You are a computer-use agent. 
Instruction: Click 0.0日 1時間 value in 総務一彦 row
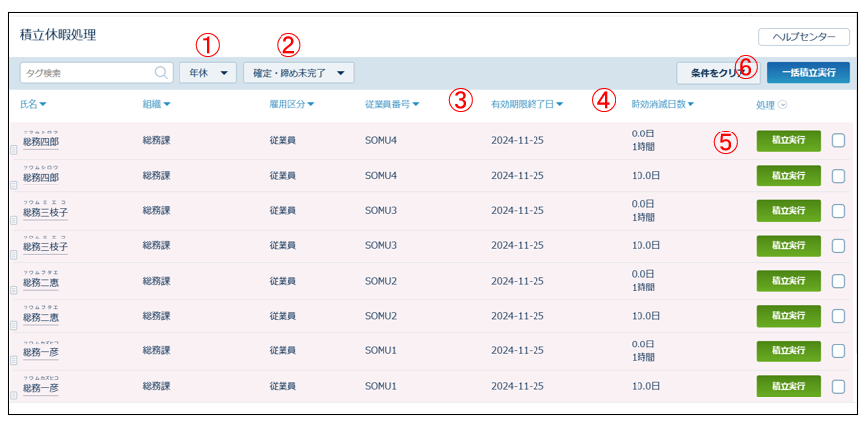pyautogui.click(x=643, y=350)
